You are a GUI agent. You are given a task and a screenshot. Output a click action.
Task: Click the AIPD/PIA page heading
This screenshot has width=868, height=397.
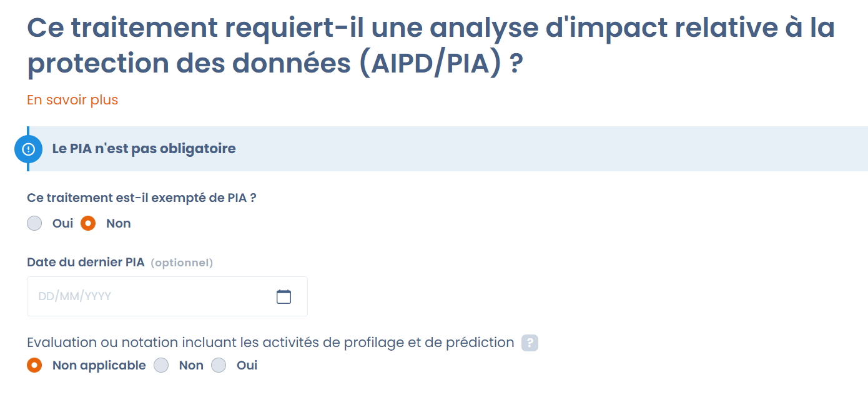pyautogui.click(x=431, y=46)
